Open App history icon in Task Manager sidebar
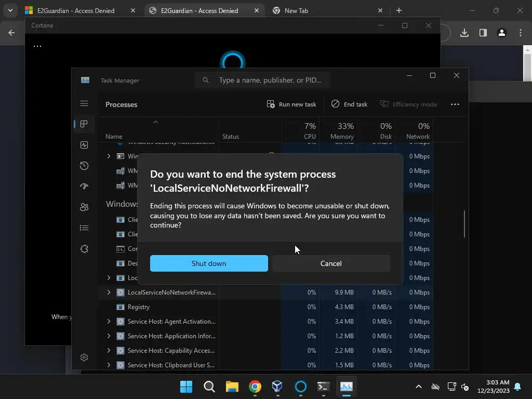The width and height of the screenshot is (532, 399). click(84, 166)
